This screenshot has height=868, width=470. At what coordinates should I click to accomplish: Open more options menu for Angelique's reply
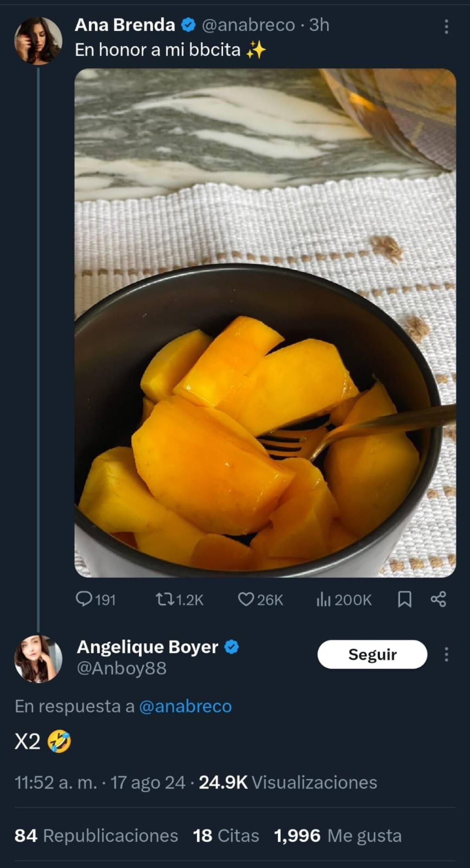point(446,654)
